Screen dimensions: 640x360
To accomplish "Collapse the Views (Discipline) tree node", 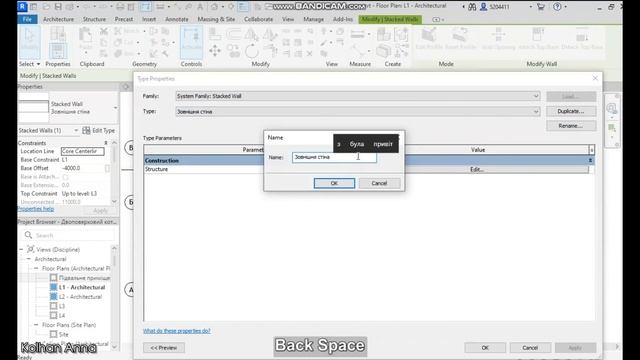I will tap(21, 249).
